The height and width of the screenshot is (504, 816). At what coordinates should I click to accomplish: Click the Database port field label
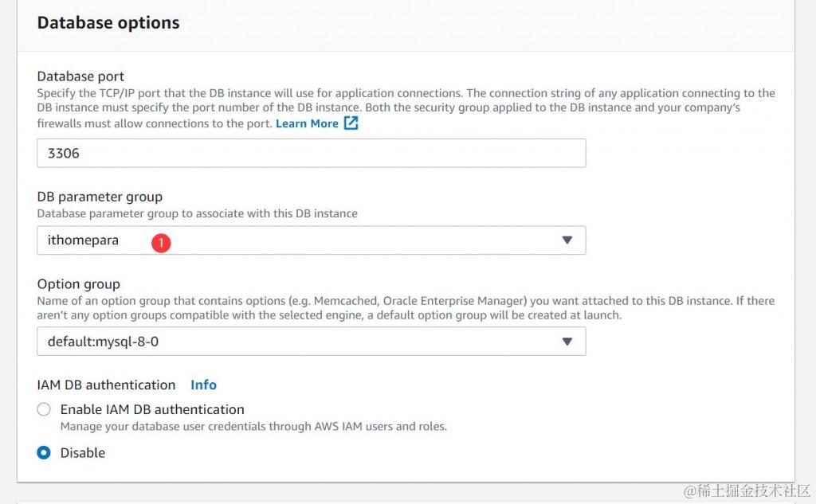coord(80,76)
